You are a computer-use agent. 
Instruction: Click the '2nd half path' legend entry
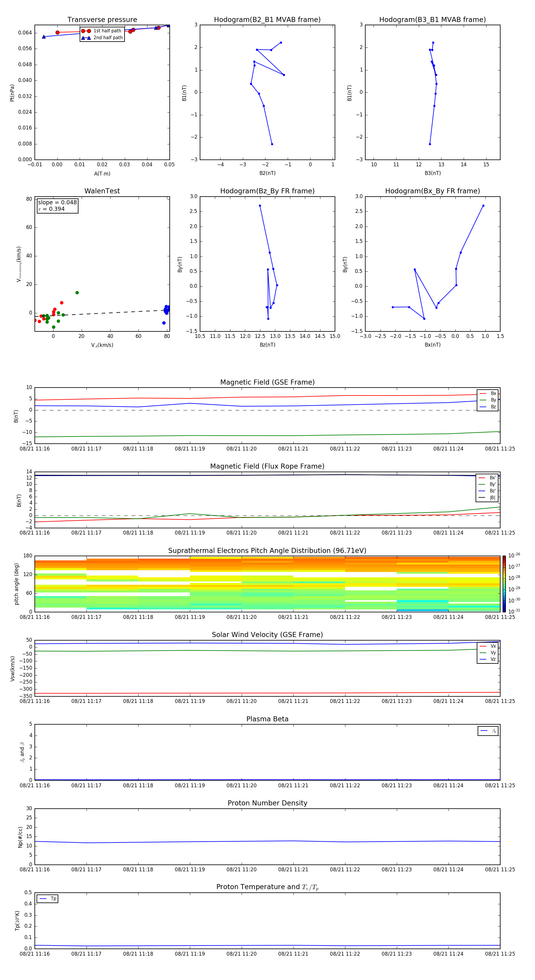[x=102, y=38]
